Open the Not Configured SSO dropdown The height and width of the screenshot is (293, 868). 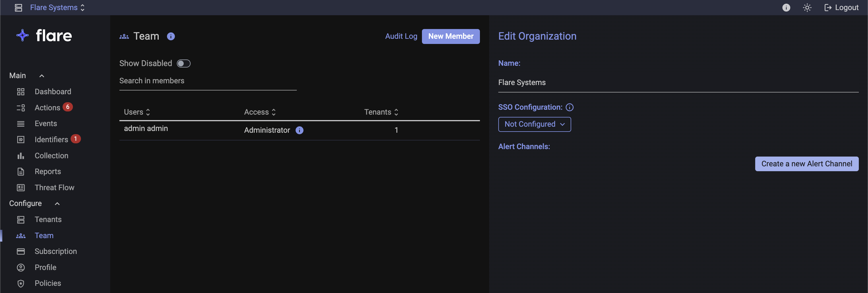click(x=534, y=124)
